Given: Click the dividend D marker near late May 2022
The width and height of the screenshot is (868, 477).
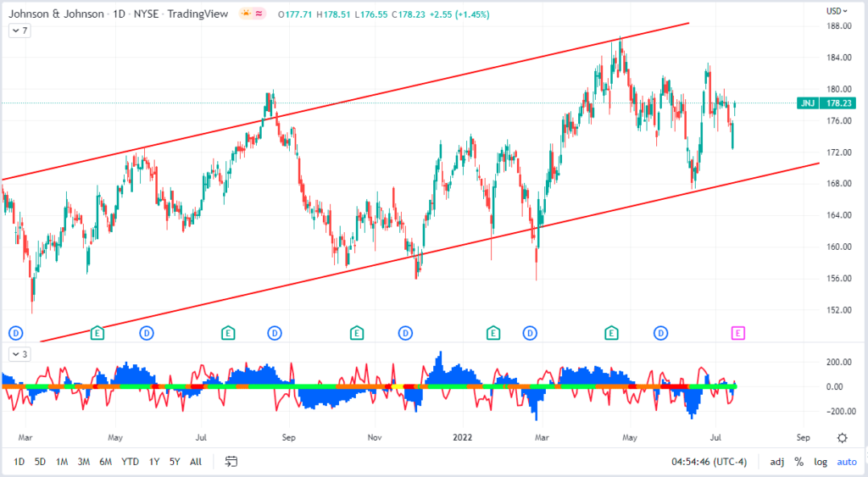Looking at the screenshot, I should (x=660, y=333).
